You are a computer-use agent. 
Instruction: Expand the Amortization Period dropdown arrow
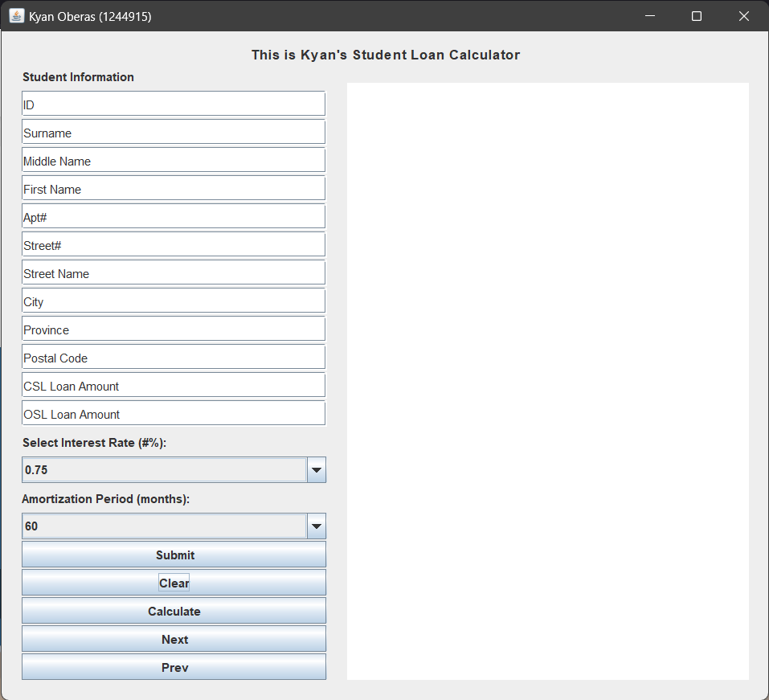(317, 526)
